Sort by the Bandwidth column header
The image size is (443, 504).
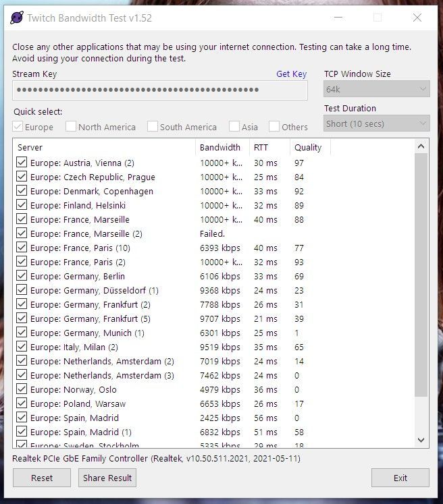click(222, 147)
